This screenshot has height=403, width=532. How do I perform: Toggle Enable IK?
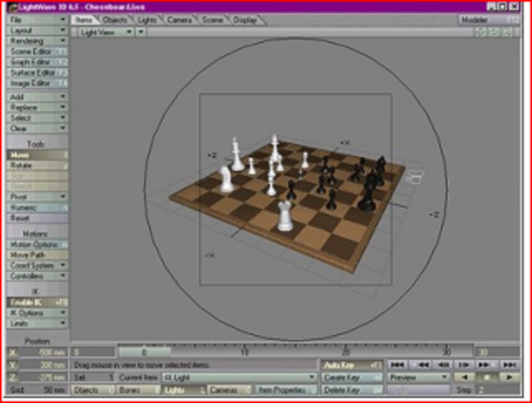click(37, 302)
